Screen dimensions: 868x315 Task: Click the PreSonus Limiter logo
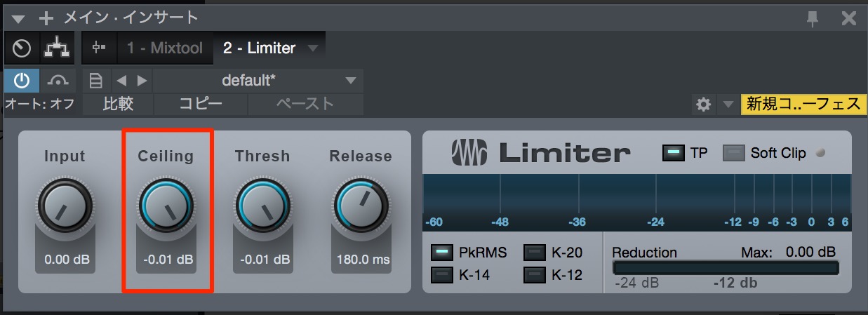point(540,152)
